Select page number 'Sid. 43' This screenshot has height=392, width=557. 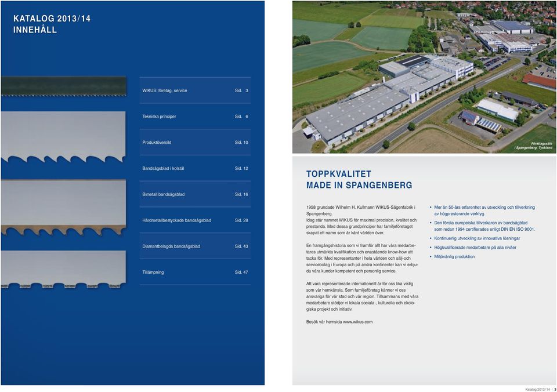tap(241, 246)
